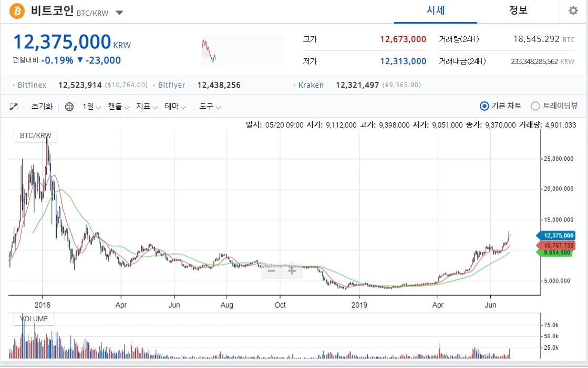This screenshot has height=368, width=588.
Task: Click the mini price sparkline chart
Action: point(243,50)
